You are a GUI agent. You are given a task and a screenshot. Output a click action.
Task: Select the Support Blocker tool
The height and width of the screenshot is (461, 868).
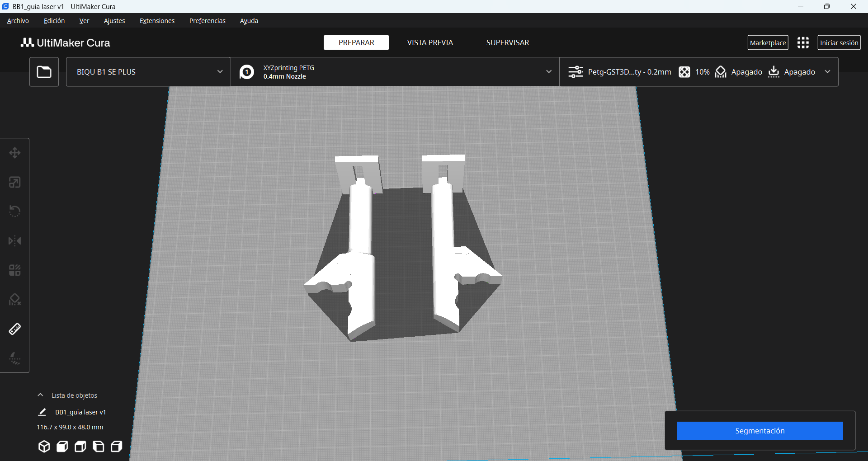(15, 300)
